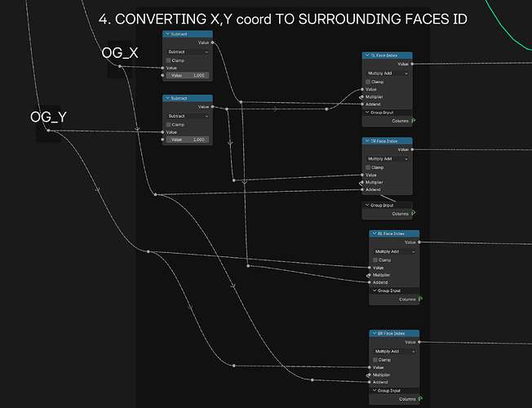532x408 pixels.
Task: Click Value input socket of BR Face Index
Action: (370, 367)
